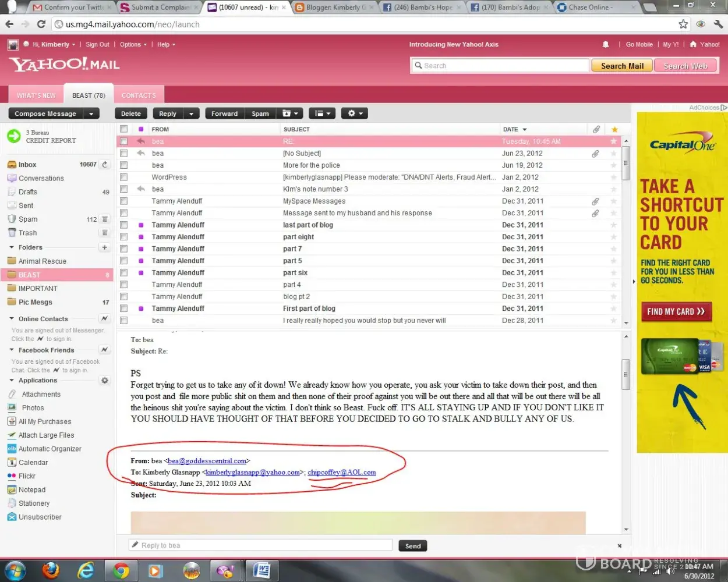Click the Reply to bea input field
This screenshot has height=582, width=728.
[x=260, y=545]
